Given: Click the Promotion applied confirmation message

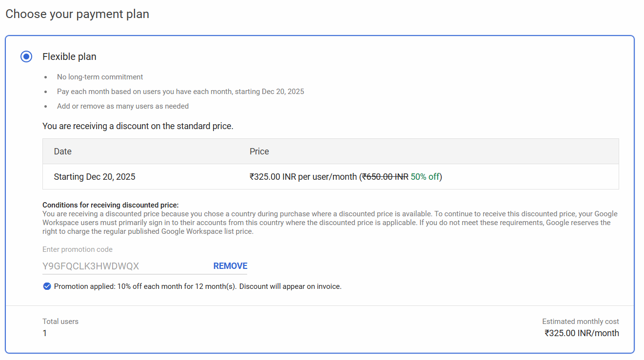Looking at the screenshot, I should point(197,286).
